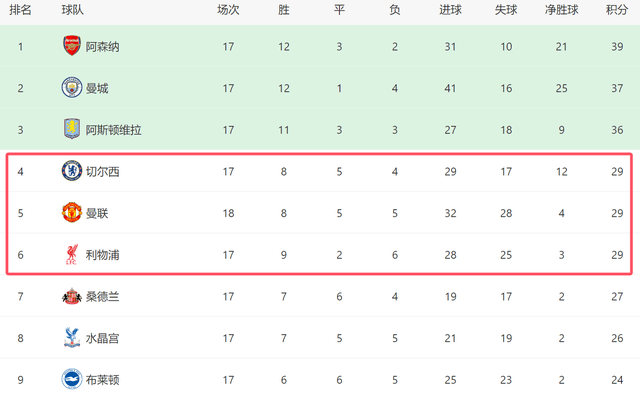Select the 曼联 row points value 29
The height and width of the screenshot is (399, 640).
click(x=617, y=213)
